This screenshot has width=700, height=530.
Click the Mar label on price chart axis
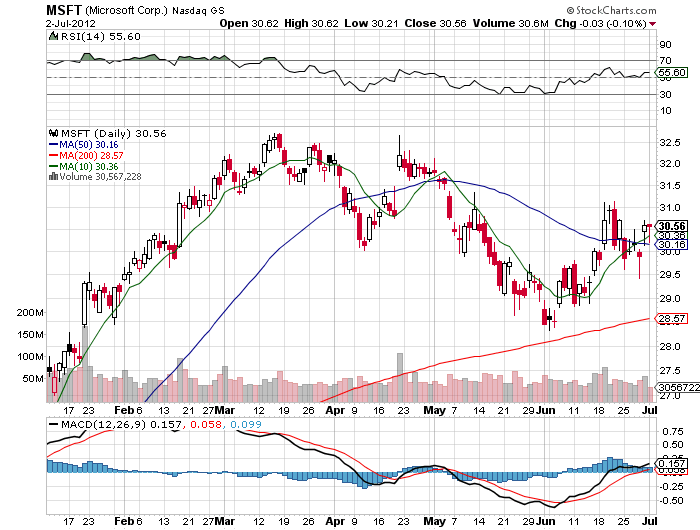pos(225,410)
